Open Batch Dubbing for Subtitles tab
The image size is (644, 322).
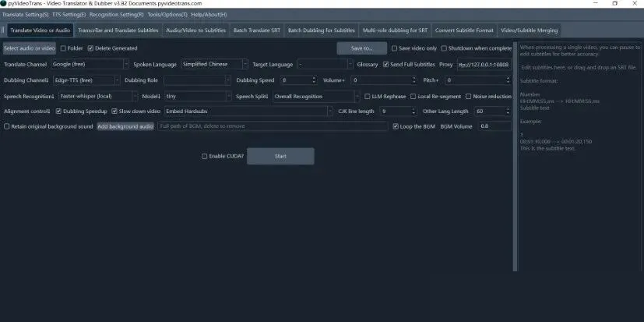click(321, 30)
